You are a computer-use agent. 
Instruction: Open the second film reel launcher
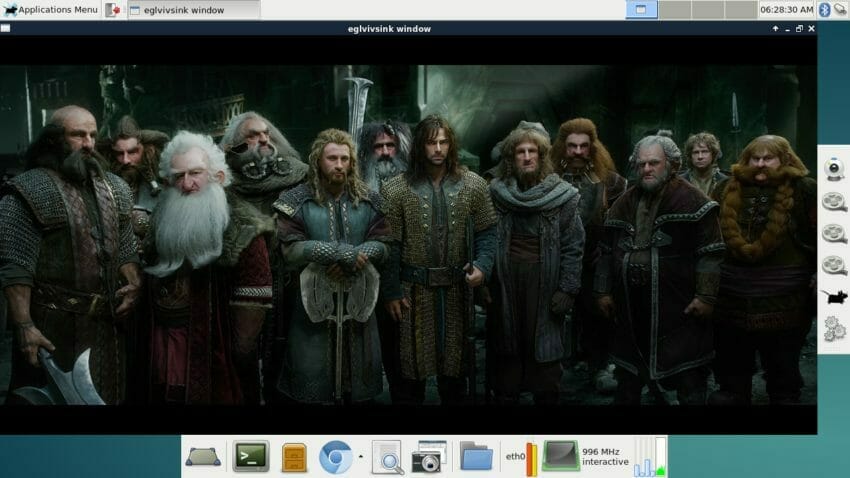(x=834, y=234)
